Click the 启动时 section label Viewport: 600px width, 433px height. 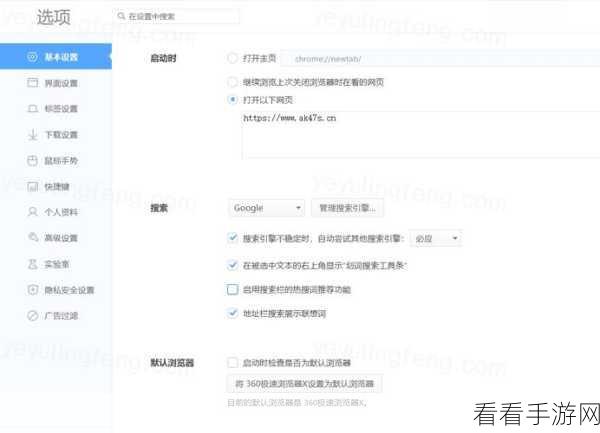163,58
